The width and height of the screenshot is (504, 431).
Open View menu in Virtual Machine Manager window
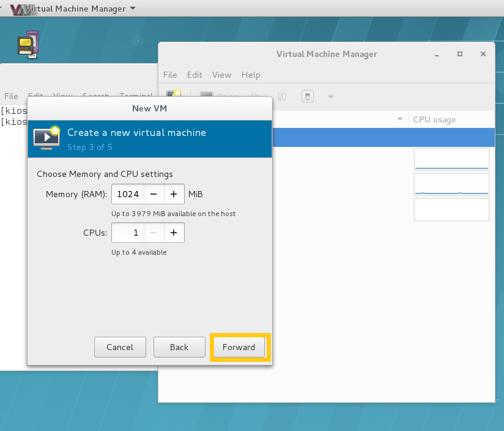(x=221, y=75)
